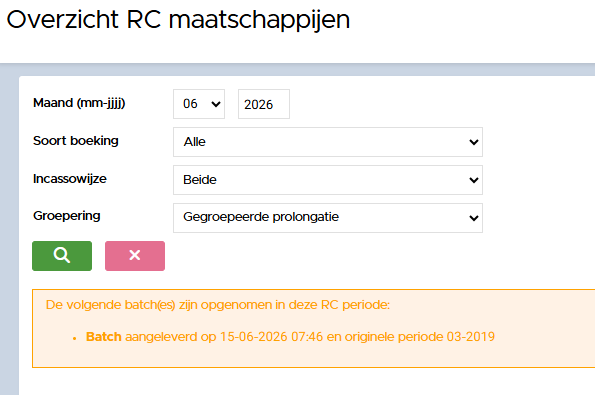Click the green magnifier search button
Screen dimensions: 595x395
click(62, 256)
